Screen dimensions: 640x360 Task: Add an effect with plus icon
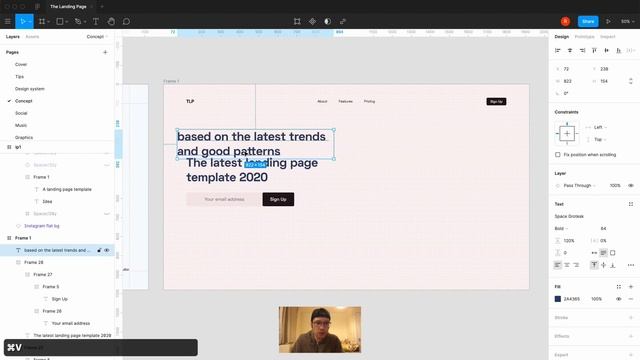click(631, 336)
